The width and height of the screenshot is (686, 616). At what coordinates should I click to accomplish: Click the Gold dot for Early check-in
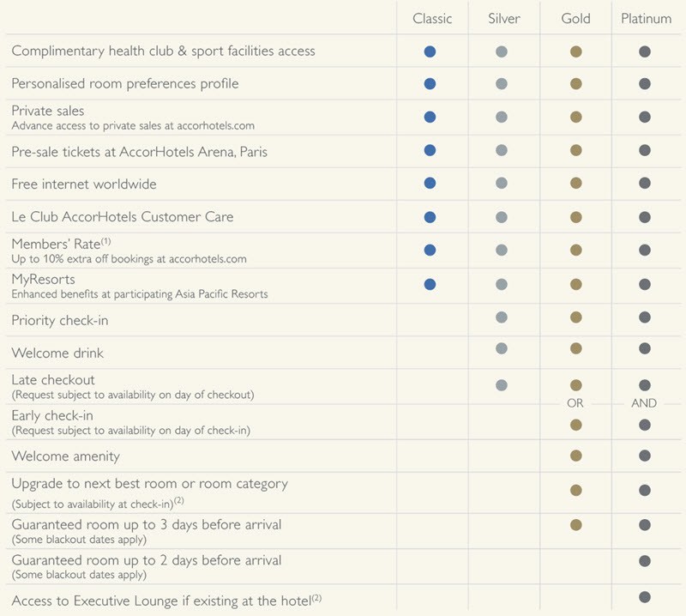[575, 425]
